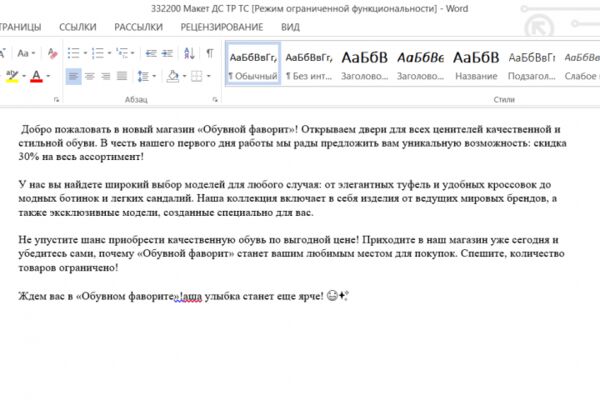600x400 pixels.
Task: Increase paragraph indent
Action: pyautogui.click(x=167, y=53)
